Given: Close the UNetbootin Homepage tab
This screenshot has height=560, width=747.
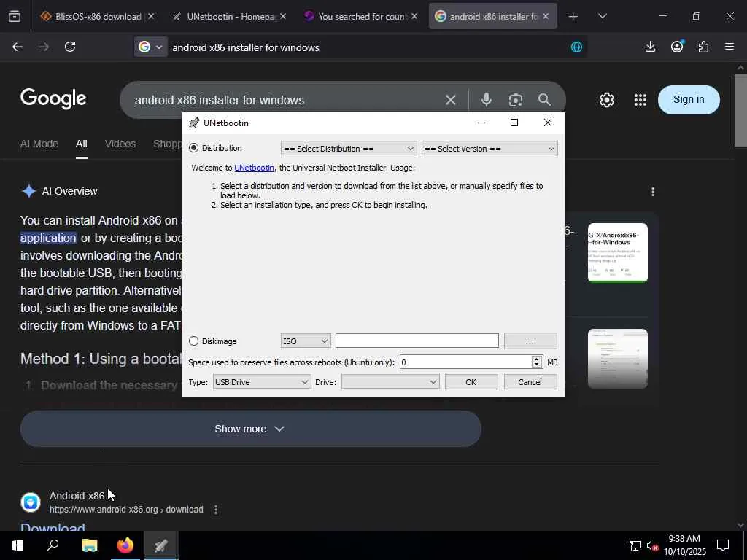Looking at the screenshot, I should (283, 16).
